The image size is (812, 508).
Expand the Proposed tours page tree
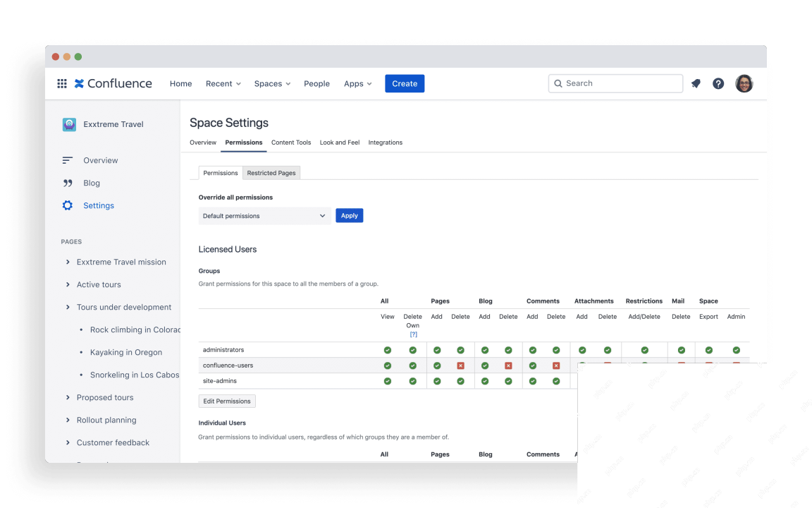click(68, 398)
